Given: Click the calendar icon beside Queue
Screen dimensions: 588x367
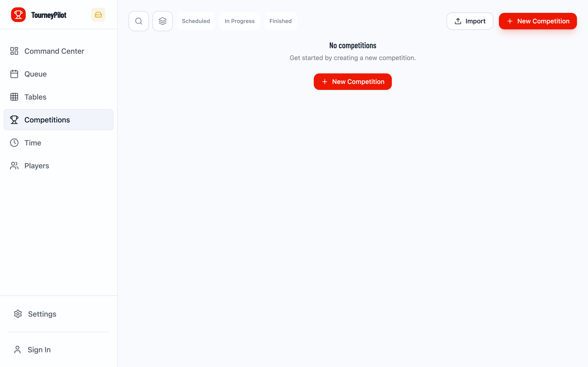Looking at the screenshot, I should point(14,74).
